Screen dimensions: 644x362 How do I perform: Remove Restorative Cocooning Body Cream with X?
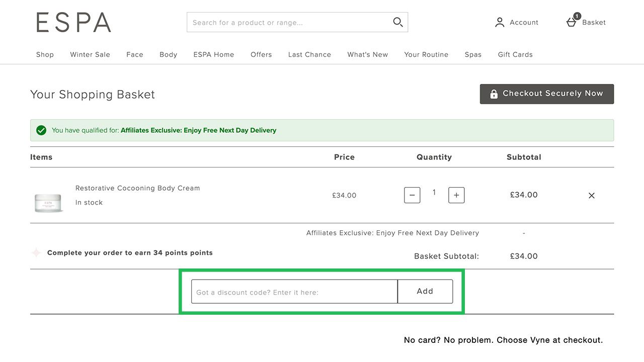[592, 196]
